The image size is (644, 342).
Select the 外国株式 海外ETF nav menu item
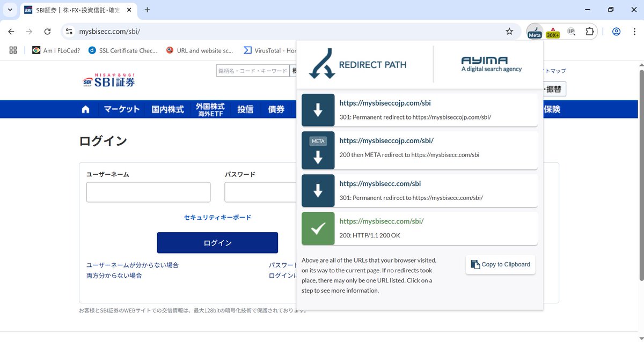tap(210, 109)
